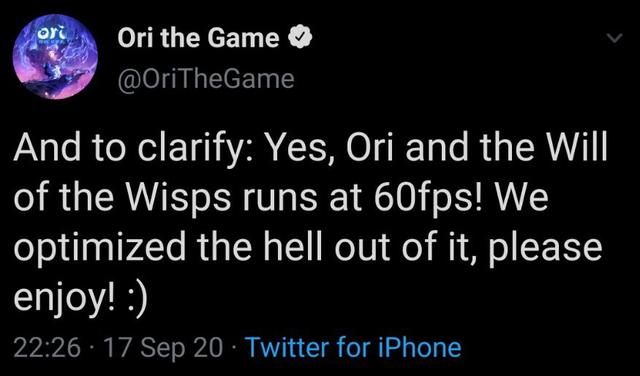Visit the @OriTheGame handle
Viewport: 640px width, 376px height.
tap(205, 79)
